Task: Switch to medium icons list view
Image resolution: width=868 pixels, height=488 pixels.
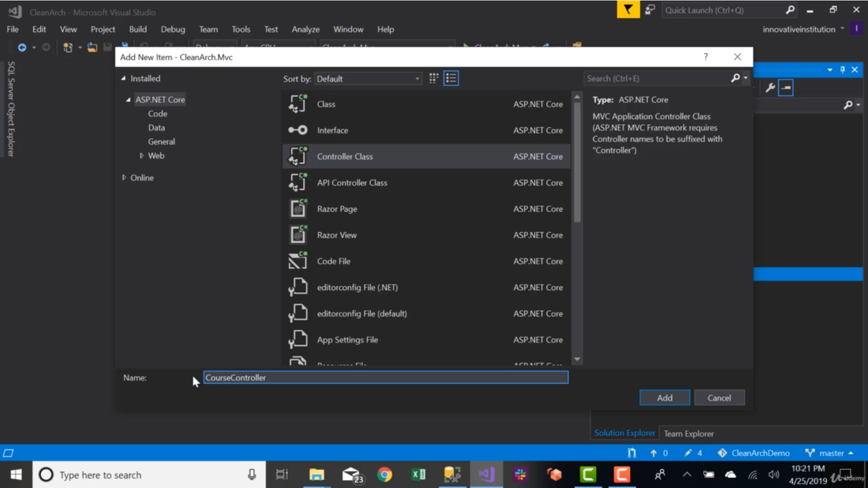Action: [x=451, y=78]
